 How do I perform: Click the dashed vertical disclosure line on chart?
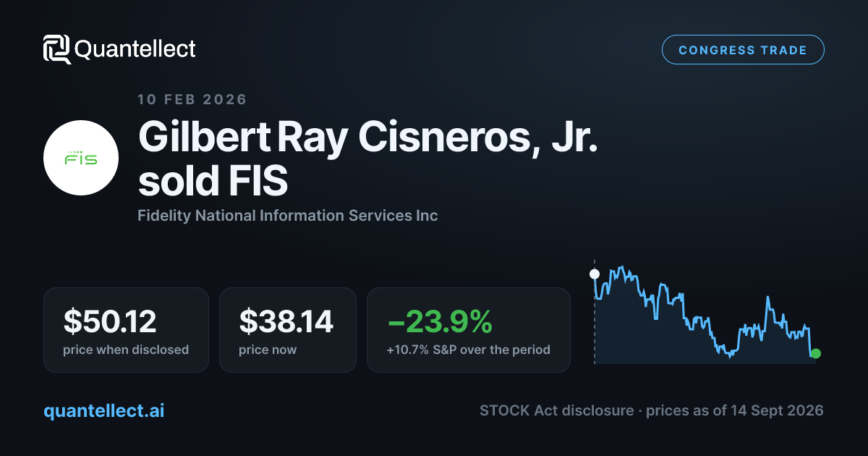click(595, 311)
